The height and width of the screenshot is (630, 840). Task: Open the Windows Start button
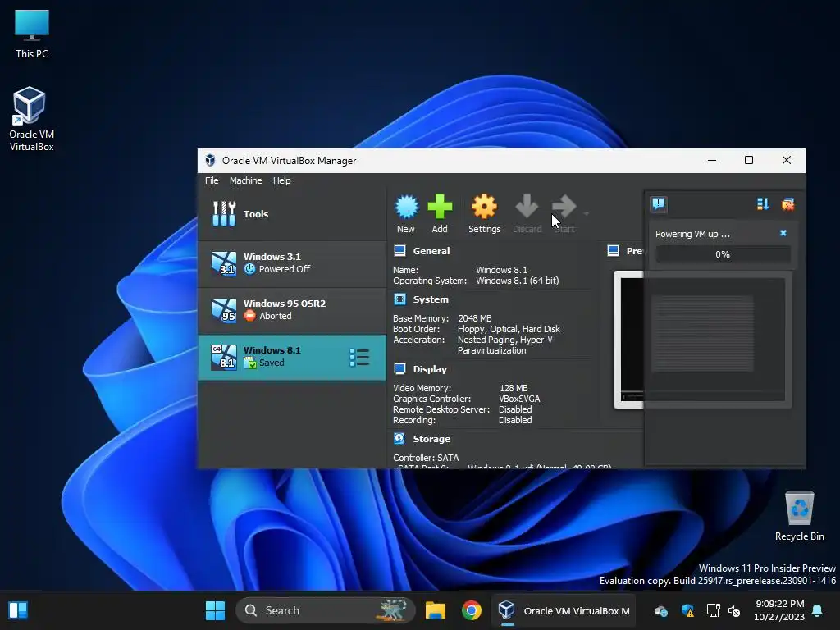pos(216,610)
